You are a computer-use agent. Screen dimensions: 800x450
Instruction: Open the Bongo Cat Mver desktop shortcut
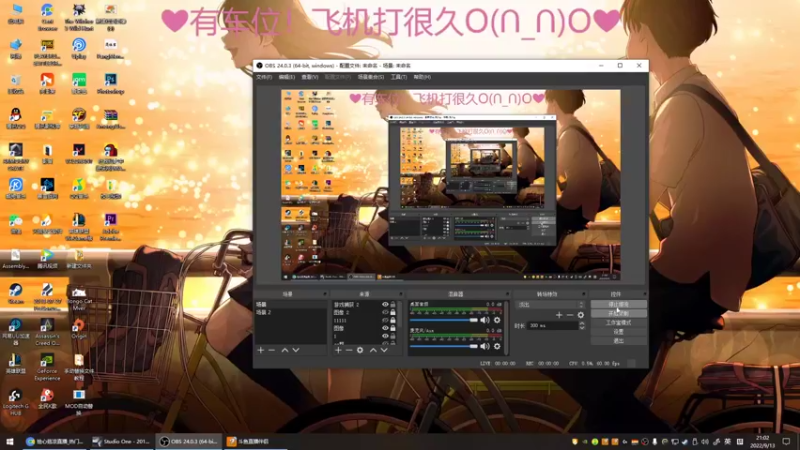(x=79, y=297)
